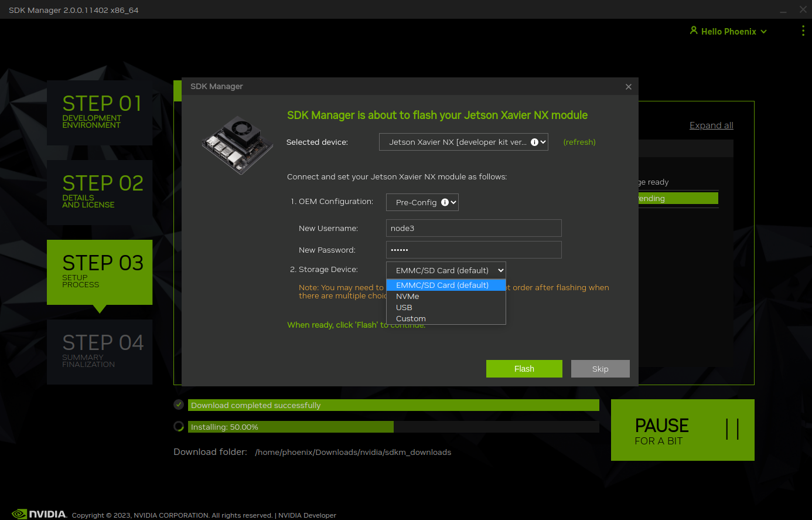Screen dimensions: 812x520
Task: Select NVMe as the storage device
Action: click(x=446, y=296)
